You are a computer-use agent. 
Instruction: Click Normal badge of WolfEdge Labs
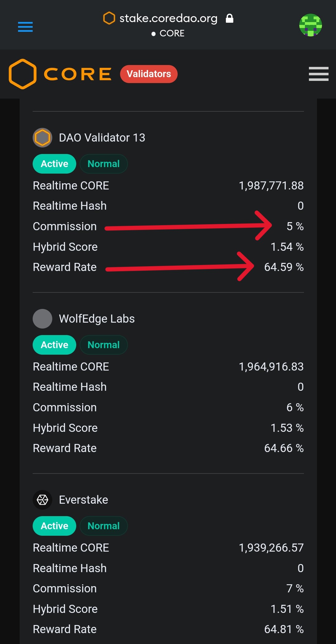pyautogui.click(x=104, y=345)
